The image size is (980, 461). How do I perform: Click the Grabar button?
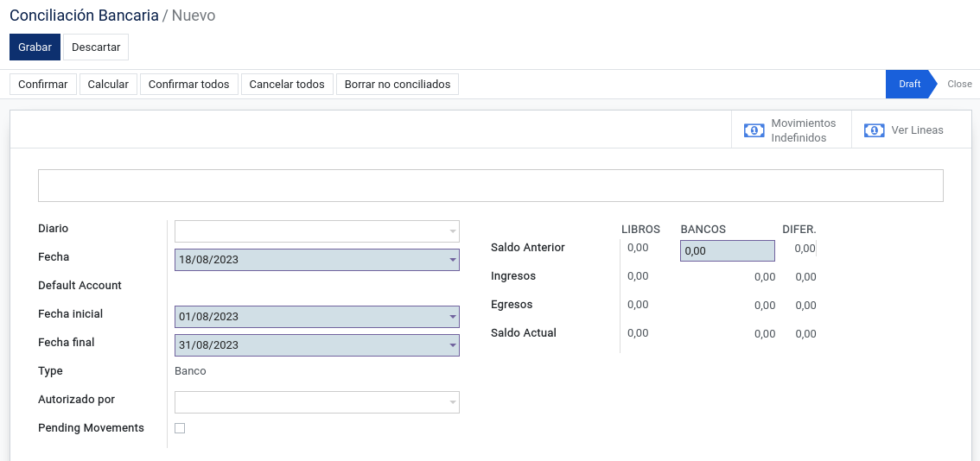[35, 47]
